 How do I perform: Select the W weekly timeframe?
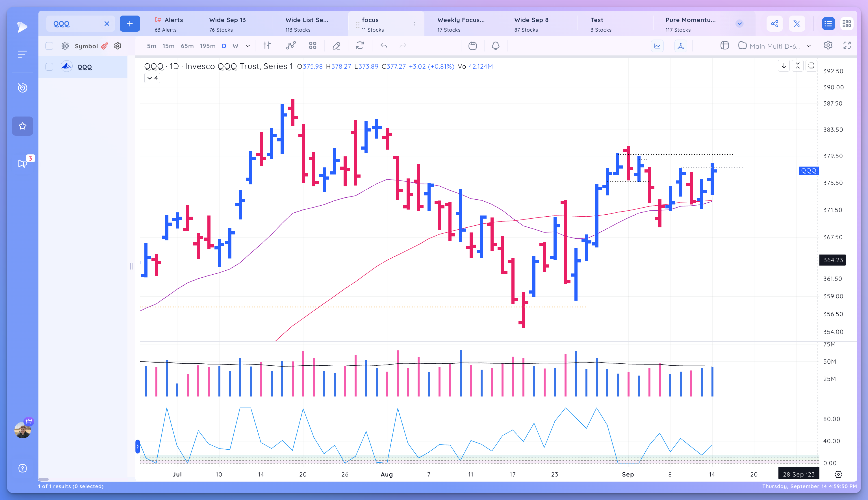[x=235, y=46]
